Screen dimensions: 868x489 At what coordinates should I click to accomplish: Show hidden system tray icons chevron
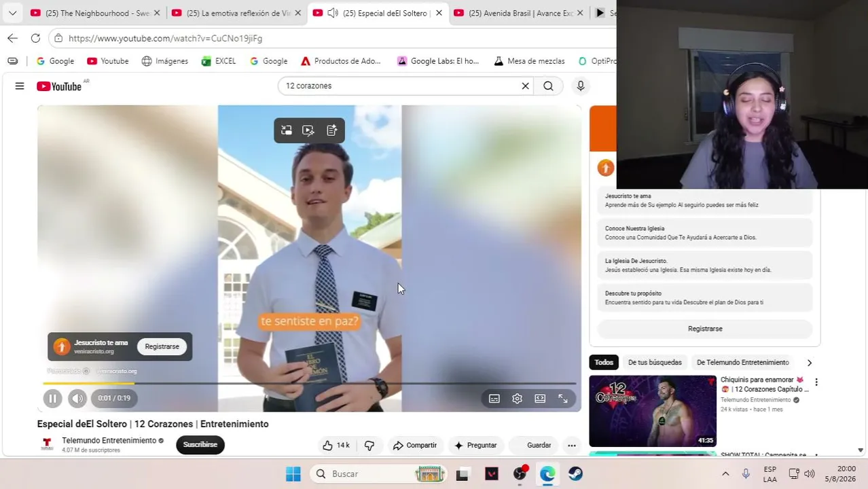pyautogui.click(x=725, y=474)
